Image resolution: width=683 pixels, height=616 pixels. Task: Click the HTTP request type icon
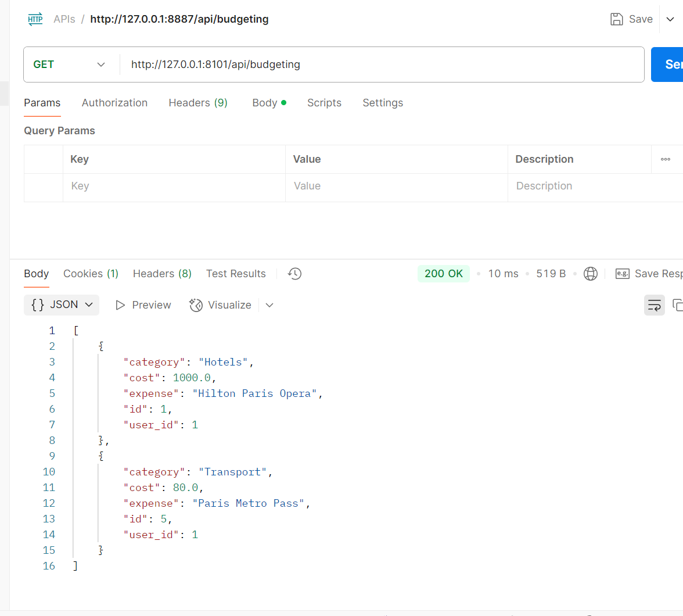(35, 19)
